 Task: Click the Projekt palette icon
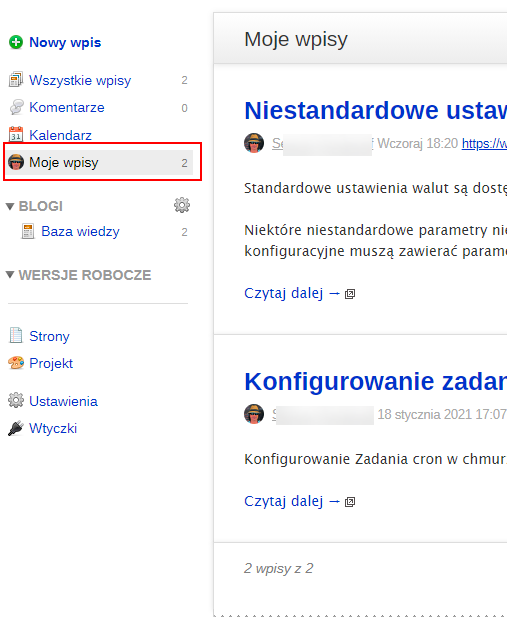[x=16, y=363]
